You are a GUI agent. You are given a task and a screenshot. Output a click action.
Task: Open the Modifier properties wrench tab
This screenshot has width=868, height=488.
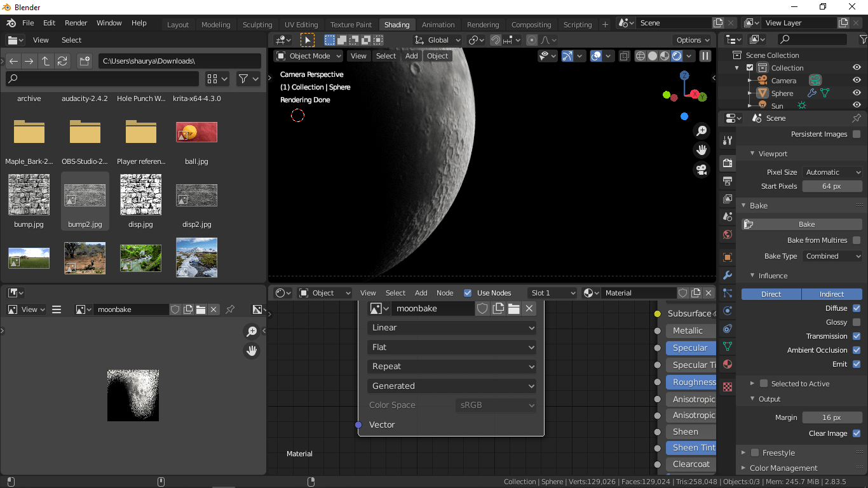728,275
